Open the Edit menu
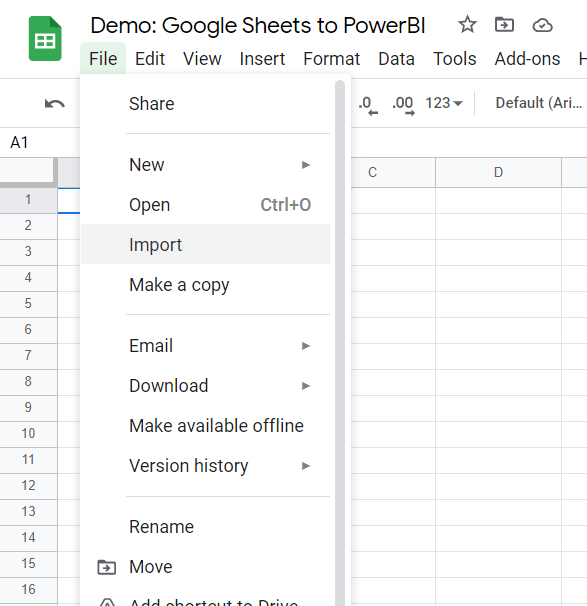 click(150, 59)
